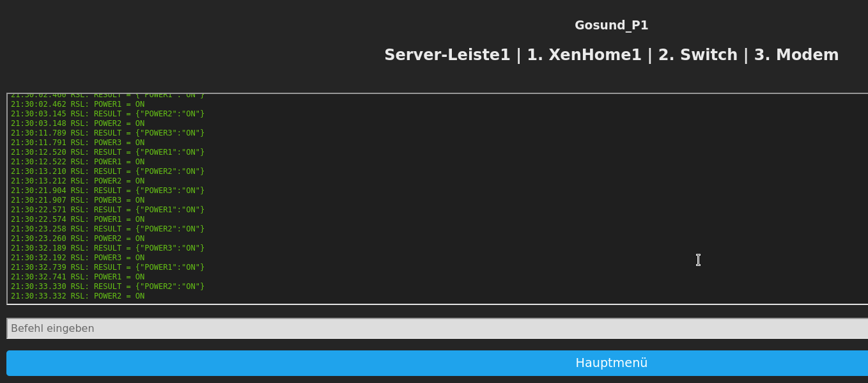Screen dimensions: 868x383
Task: Select the POWER3 = ON line at 21:30:32.192
Action: 77,257
